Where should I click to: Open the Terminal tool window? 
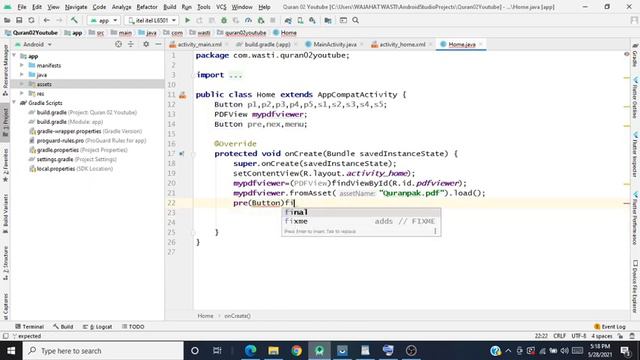tap(29, 327)
